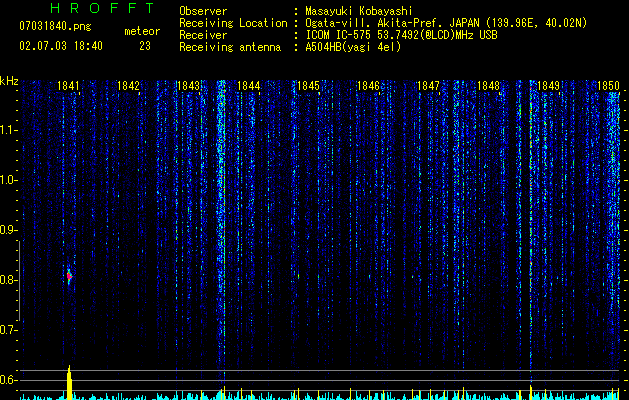
Task: Click the HROFFT title text
Action: [x=102, y=8]
